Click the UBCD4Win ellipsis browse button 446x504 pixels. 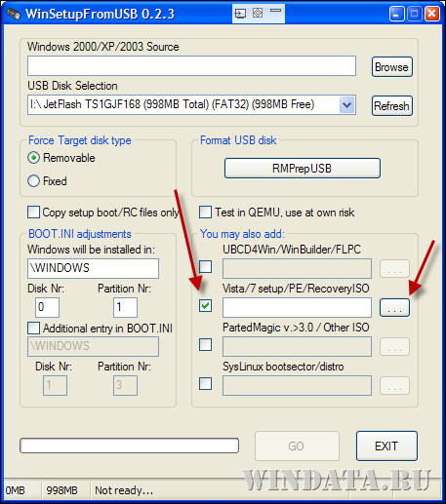click(394, 268)
